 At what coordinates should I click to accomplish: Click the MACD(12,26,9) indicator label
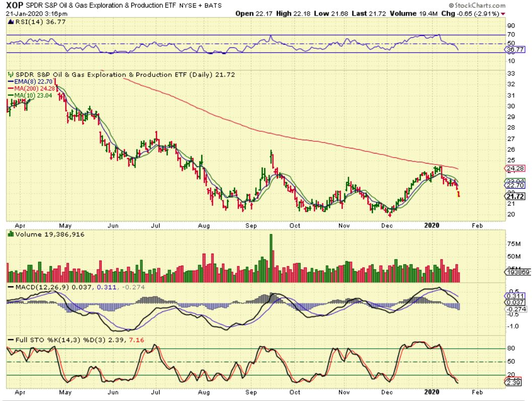click(x=42, y=287)
